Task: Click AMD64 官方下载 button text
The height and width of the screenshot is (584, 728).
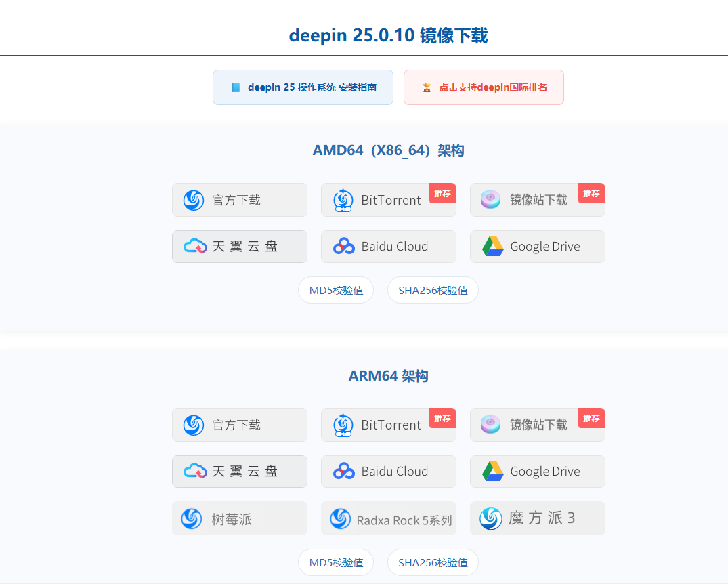Action: coord(236,201)
